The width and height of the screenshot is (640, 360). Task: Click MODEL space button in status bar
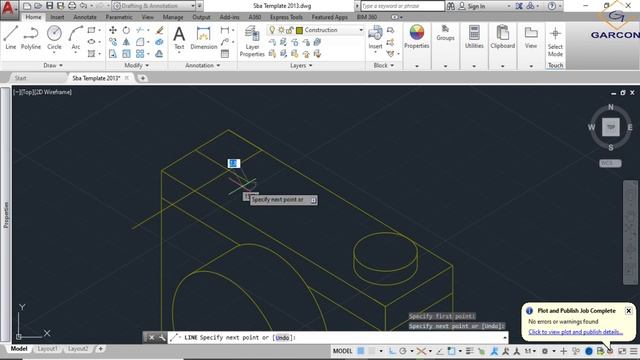pyautogui.click(x=342, y=351)
